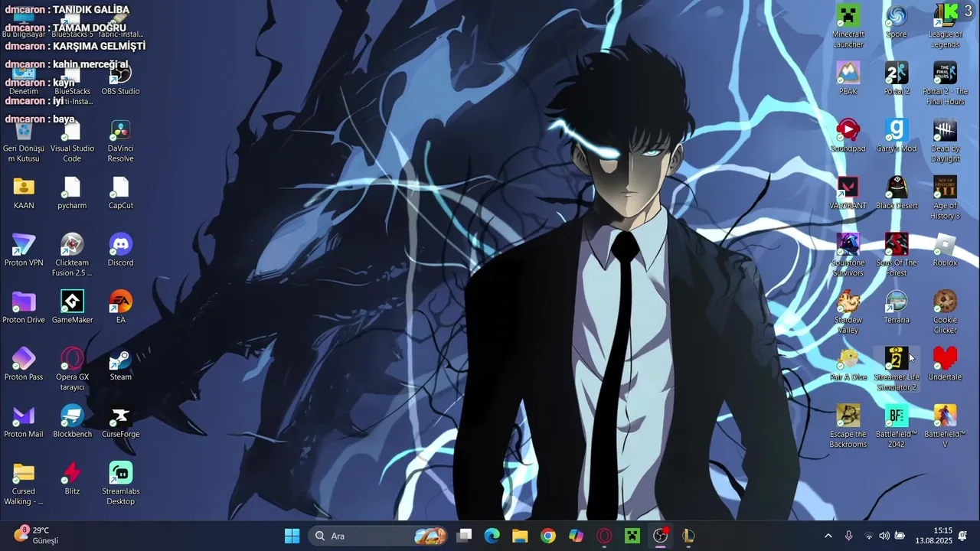Switch to OBS Studio on the taskbar

point(661,536)
